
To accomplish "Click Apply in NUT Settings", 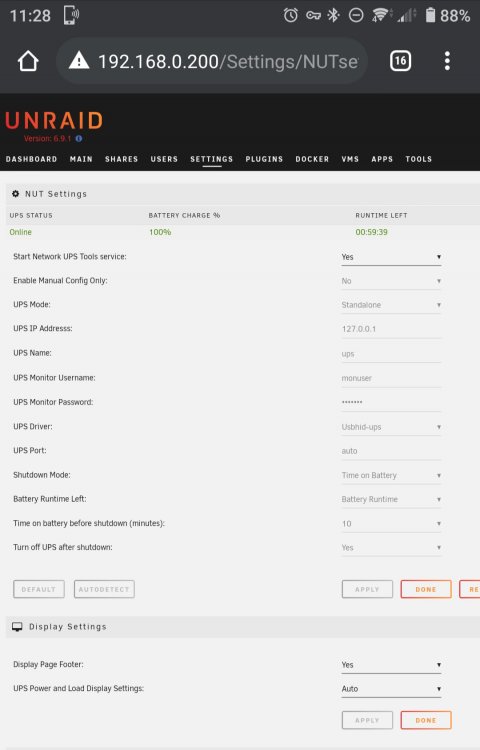I will click(x=367, y=589).
